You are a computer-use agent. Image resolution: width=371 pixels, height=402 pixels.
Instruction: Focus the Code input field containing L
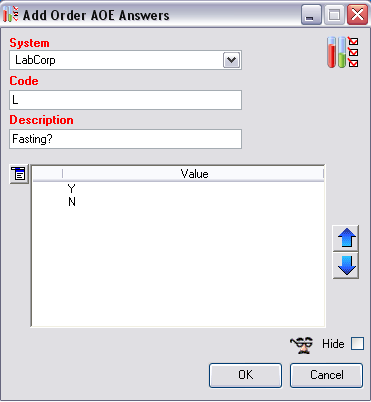125,100
